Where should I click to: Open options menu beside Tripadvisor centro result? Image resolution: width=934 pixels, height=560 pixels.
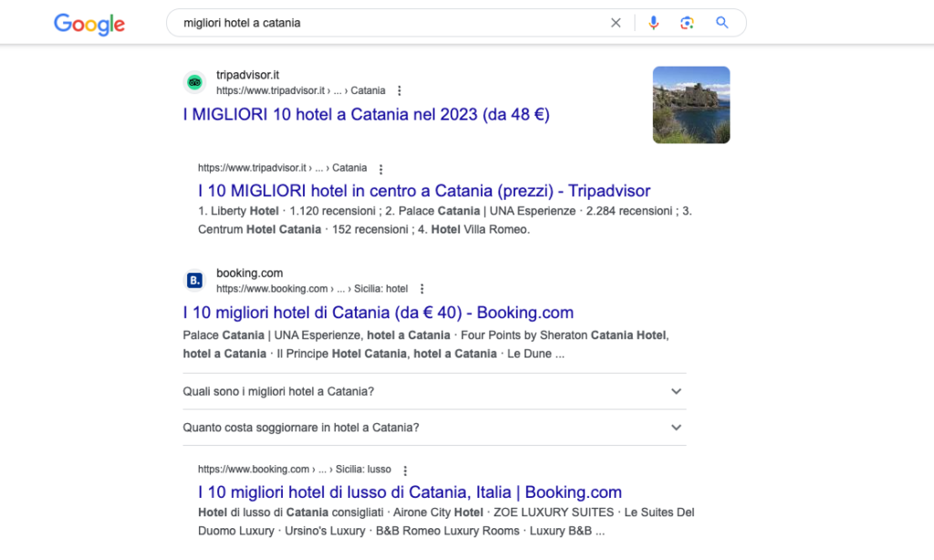point(380,170)
